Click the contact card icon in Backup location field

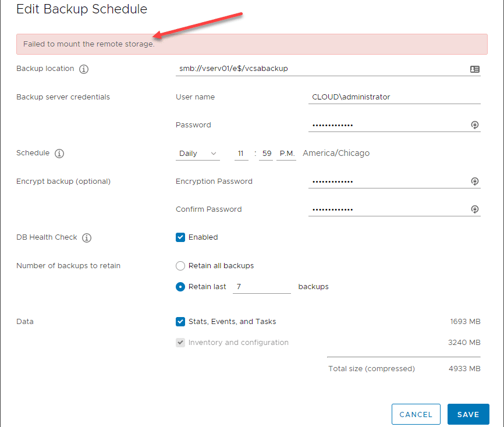[x=475, y=69]
